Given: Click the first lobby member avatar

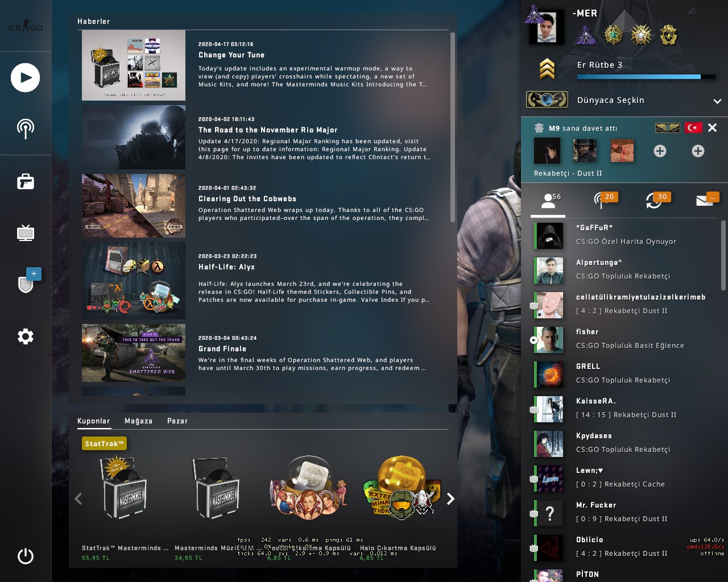Looking at the screenshot, I should pyautogui.click(x=547, y=151).
